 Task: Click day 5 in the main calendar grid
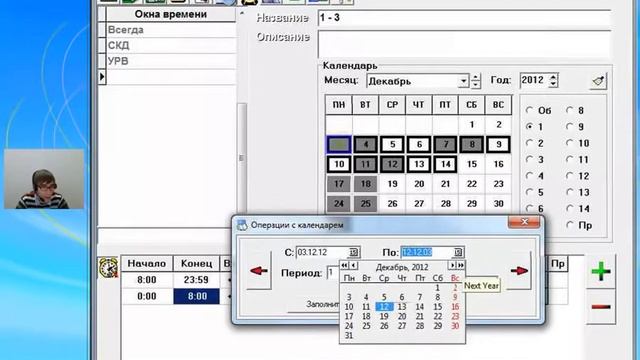(x=392, y=144)
